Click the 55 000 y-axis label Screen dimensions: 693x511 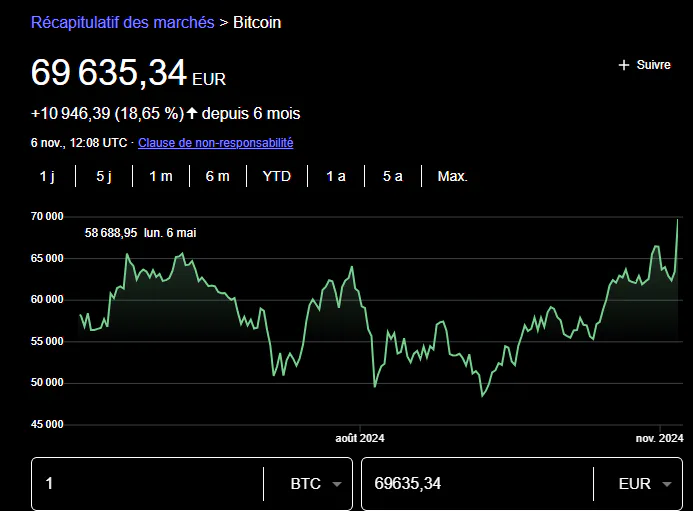[47, 341]
